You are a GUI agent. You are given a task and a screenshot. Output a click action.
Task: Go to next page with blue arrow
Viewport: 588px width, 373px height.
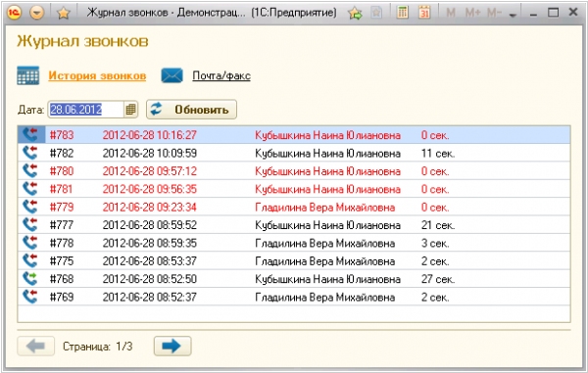pos(172,346)
